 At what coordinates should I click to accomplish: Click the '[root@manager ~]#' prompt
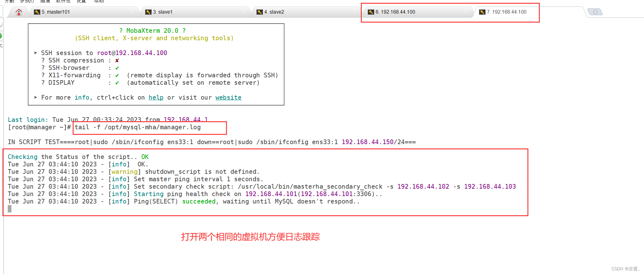pyautogui.click(x=40, y=127)
